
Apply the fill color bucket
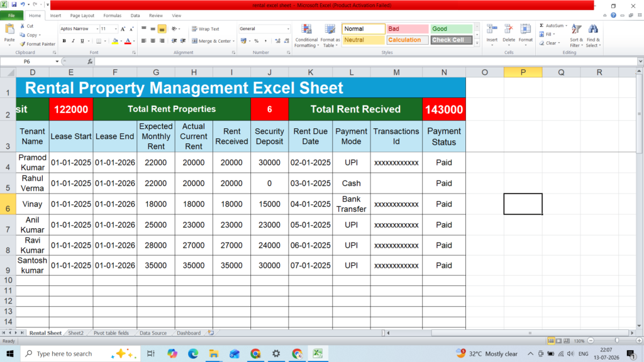pos(115,41)
